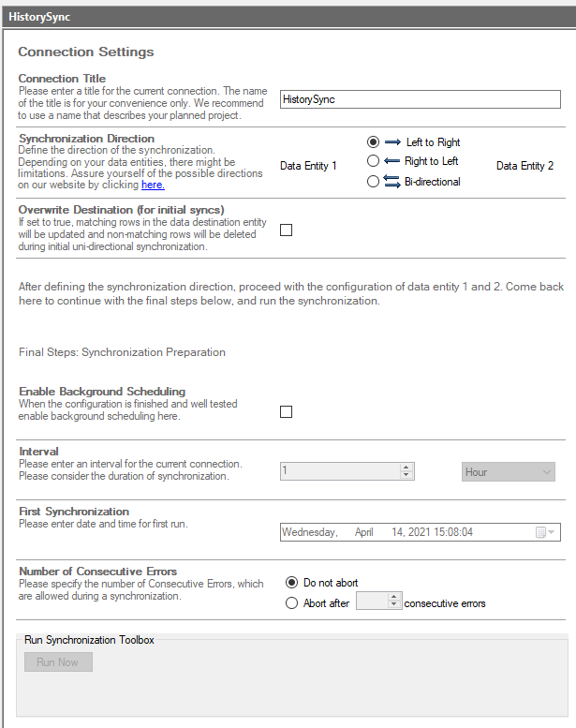
Task: Decrease the Interval value with down arrow
Action: (406, 477)
